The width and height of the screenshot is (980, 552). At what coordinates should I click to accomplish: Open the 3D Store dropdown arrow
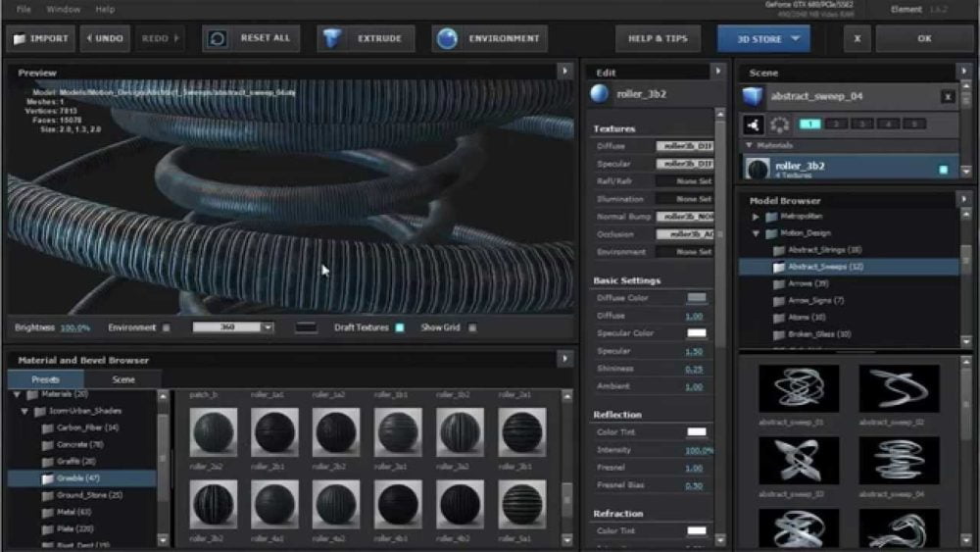pyautogui.click(x=796, y=39)
